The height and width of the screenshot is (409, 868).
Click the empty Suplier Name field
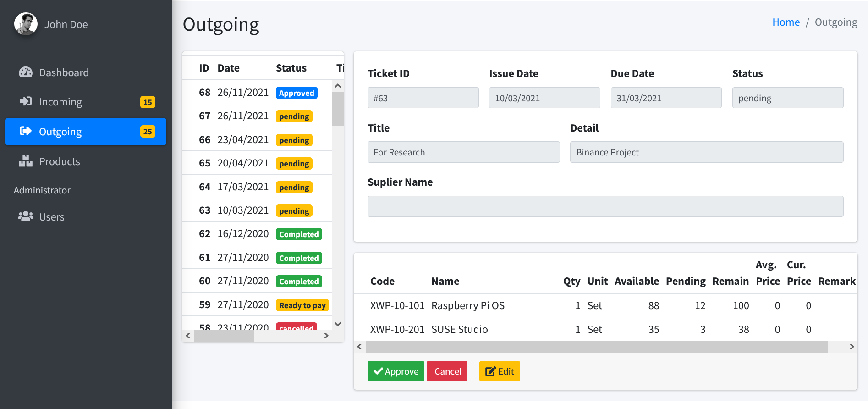(x=605, y=206)
